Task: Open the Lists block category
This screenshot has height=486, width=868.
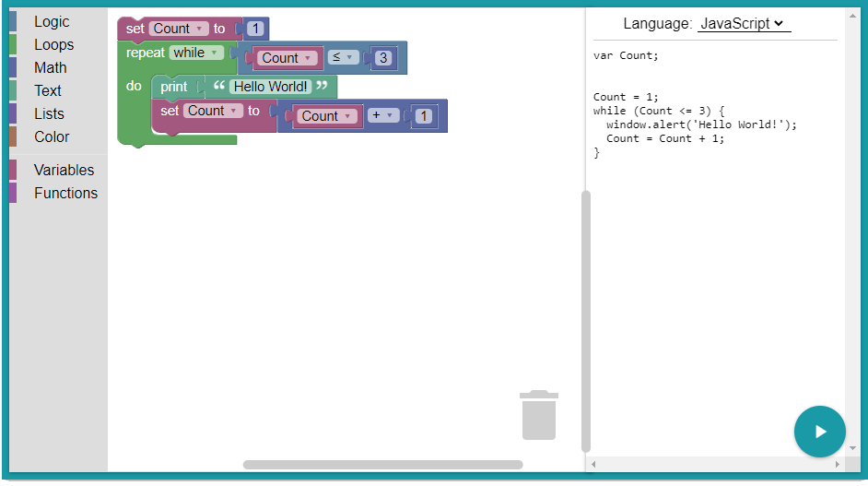Action: (49, 113)
